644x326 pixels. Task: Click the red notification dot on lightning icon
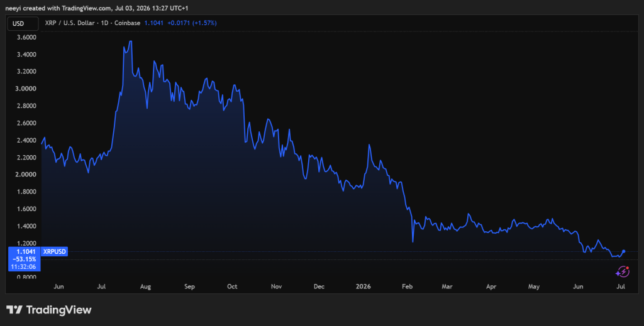[628, 268]
